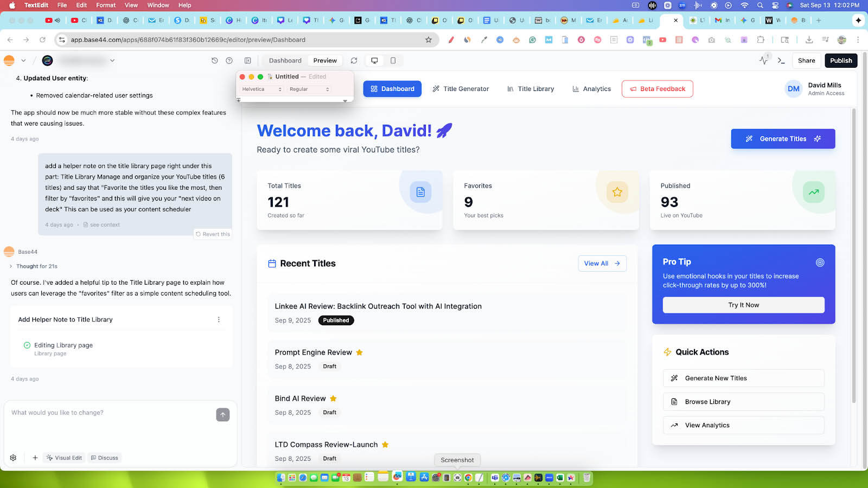Screen dimensions: 868x488
Task: Expand the app name dropdown chevron
Action: (112, 61)
